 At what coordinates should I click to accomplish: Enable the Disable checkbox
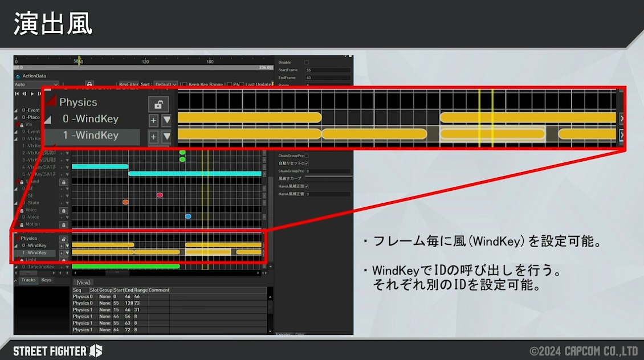(x=307, y=63)
